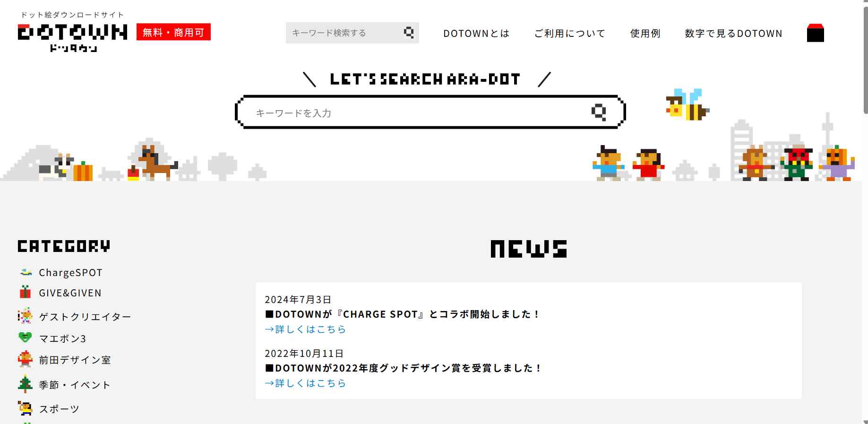Click the header search magnifier icon

[409, 33]
